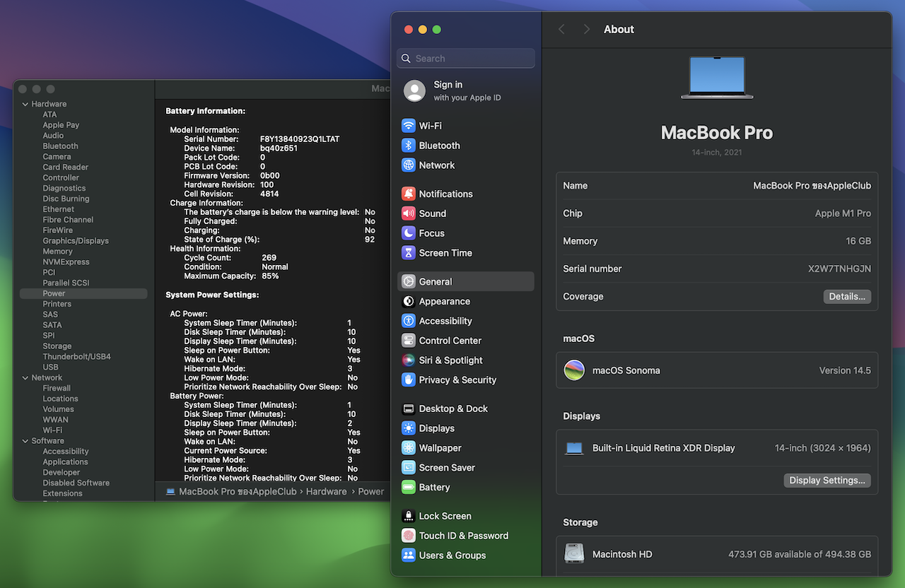Select Graphics/Displays in System Information
This screenshot has width=905, height=588.
tap(76, 241)
